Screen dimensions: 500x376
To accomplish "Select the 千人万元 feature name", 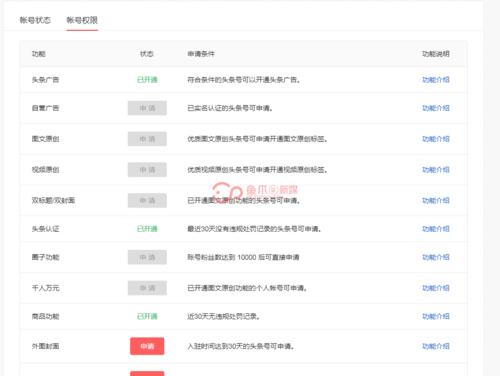I will tap(45, 288).
